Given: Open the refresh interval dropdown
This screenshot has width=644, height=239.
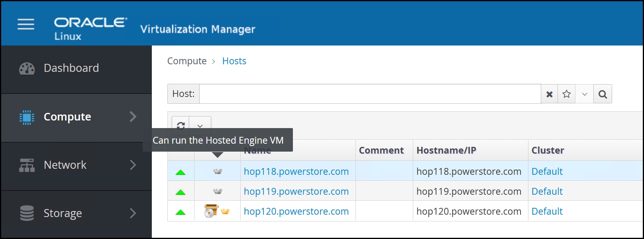Looking at the screenshot, I should 200,126.
